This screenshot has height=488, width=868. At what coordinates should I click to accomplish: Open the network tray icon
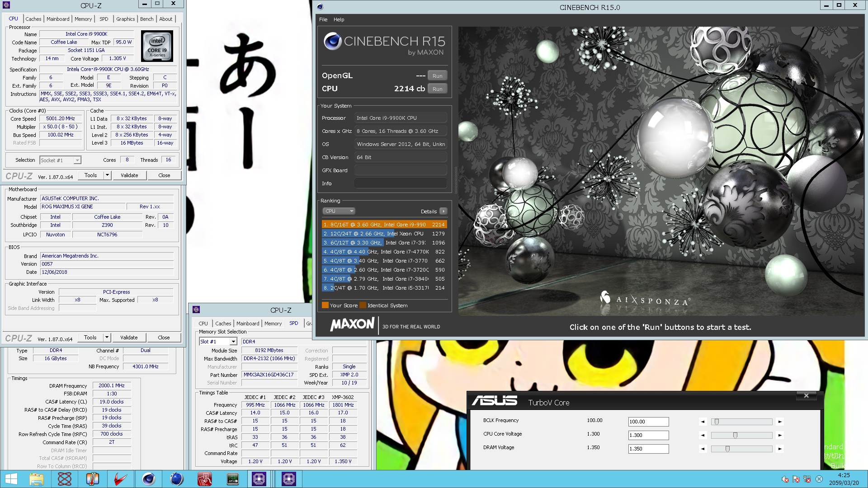point(807,479)
